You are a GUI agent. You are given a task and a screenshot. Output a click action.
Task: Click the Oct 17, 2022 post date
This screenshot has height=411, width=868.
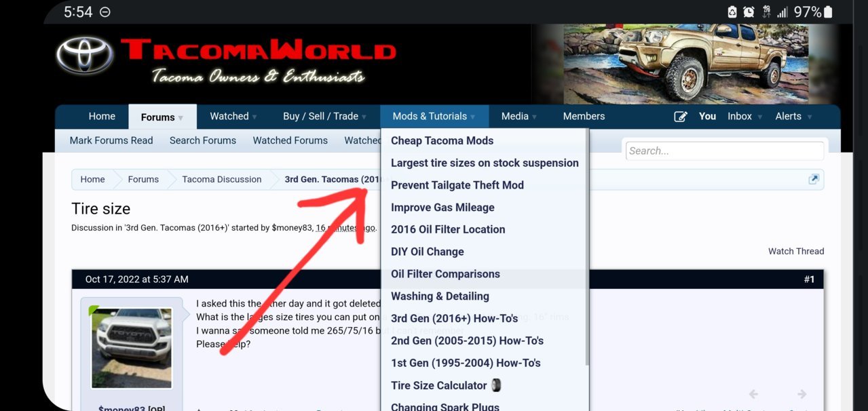[137, 279]
